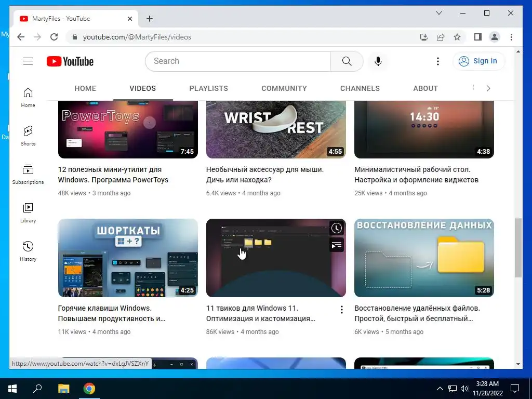Image resolution: width=532 pixels, height=399 pixels.
Task: Click the PowerToys video thumbnail
Action: 128,129
